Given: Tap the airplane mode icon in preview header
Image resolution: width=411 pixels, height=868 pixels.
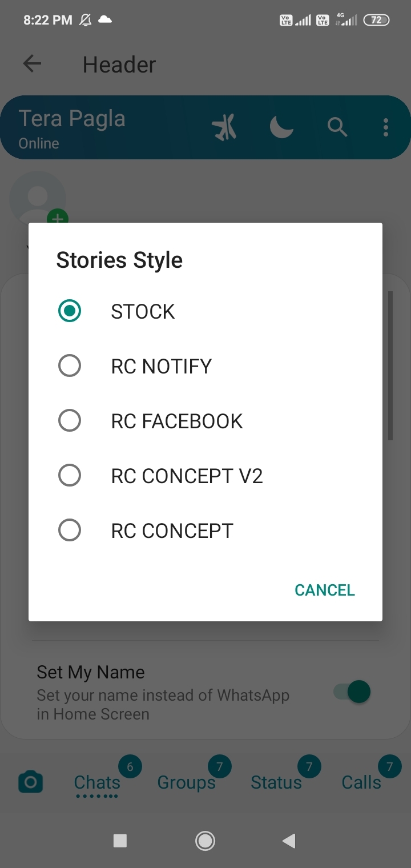Looking at the screenshot, I should [224, 127].
